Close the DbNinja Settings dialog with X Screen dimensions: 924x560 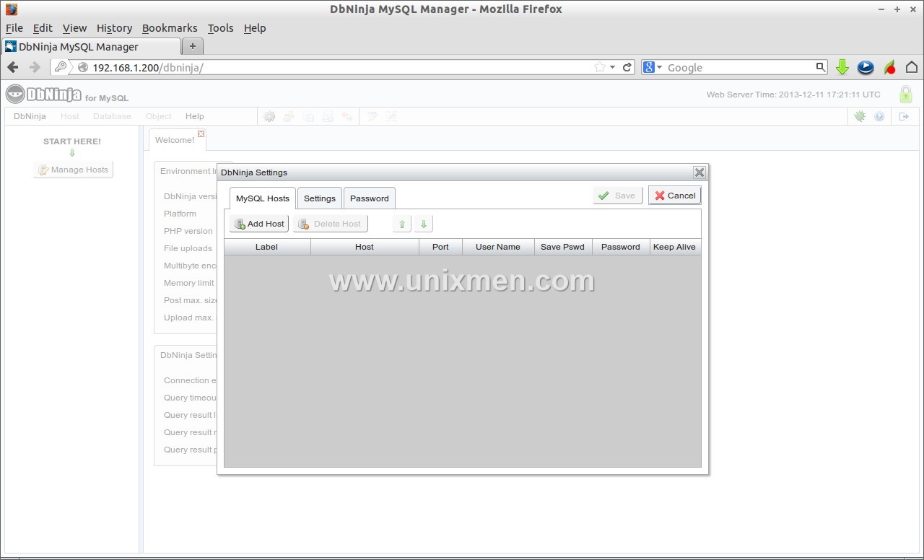pyautogui.click(x=699, y=172)
